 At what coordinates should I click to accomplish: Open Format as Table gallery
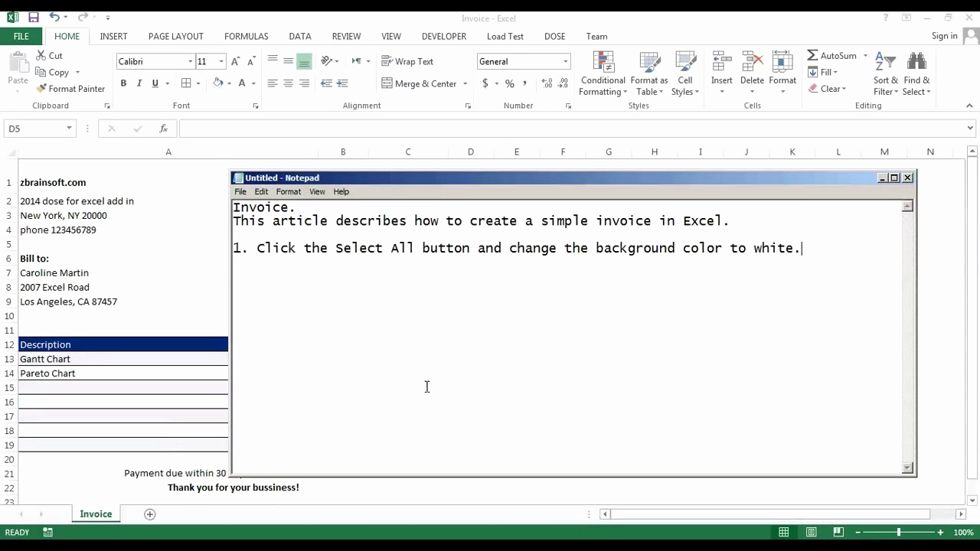[x=649, y=74]
